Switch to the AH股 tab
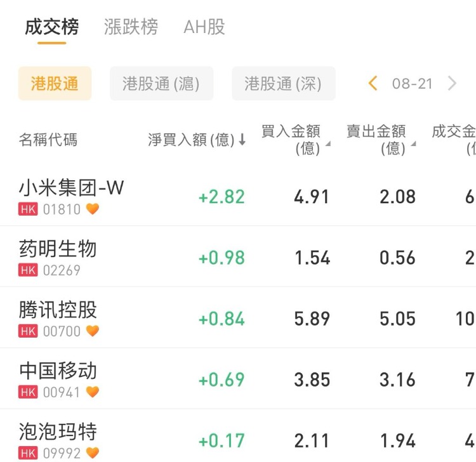This screenshot has width=476, height=462. pos(204,27)
